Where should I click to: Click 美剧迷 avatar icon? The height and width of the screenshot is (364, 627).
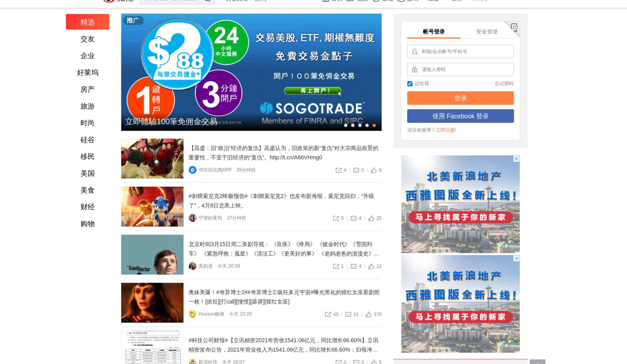click(192, 266)
